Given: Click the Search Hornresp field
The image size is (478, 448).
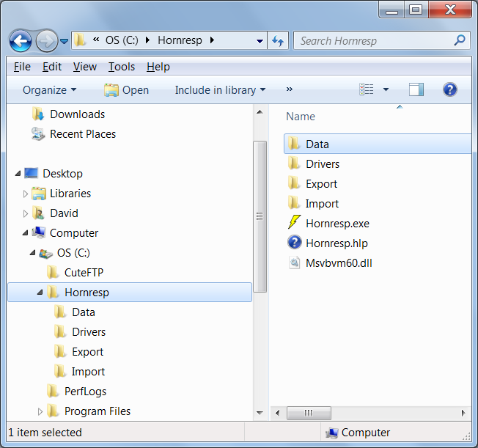Looking at the screenshot, I should [x=381, y=40].
